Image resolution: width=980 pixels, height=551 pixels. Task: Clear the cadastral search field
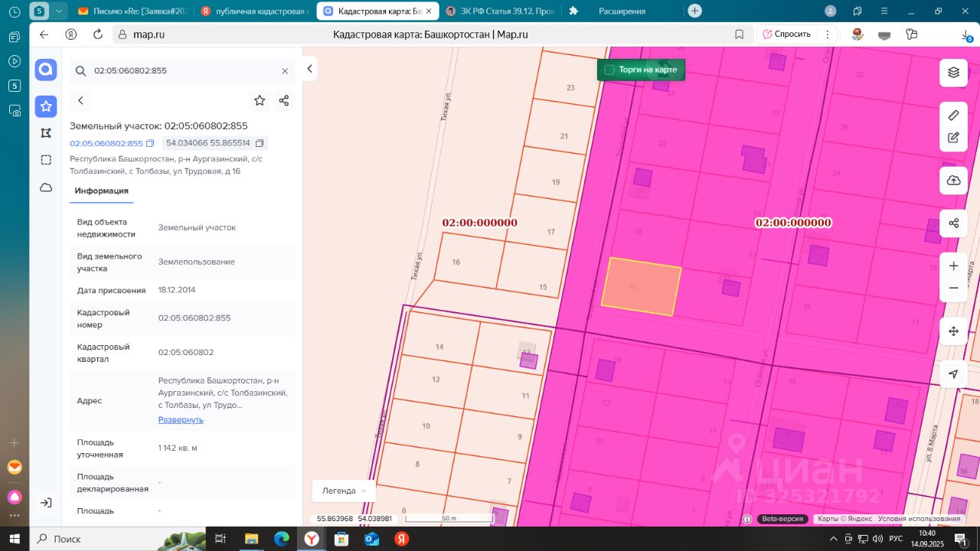285,70
